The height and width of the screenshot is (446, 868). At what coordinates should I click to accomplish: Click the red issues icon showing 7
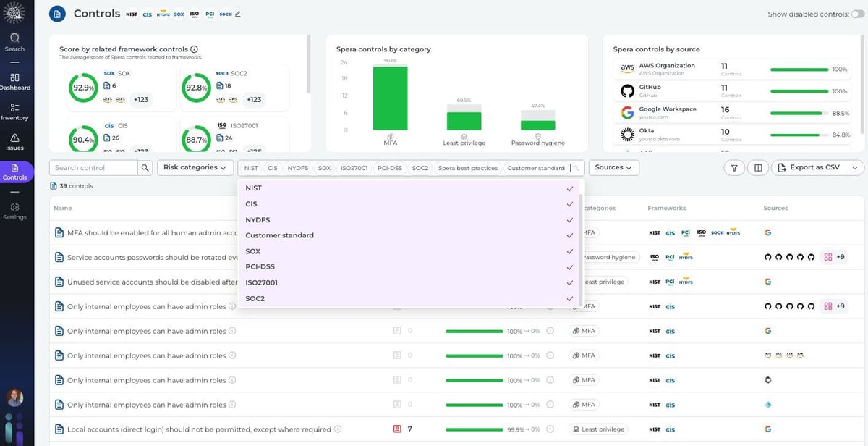[397, 429]
